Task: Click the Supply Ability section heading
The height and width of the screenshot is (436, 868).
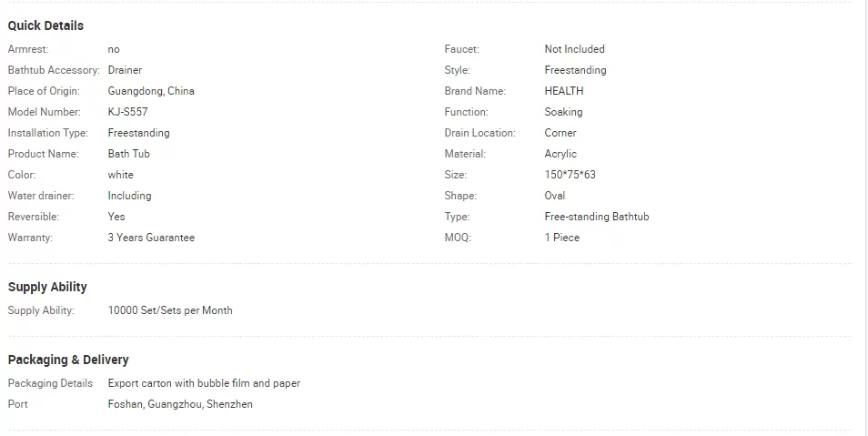Action: click(47, 287)
